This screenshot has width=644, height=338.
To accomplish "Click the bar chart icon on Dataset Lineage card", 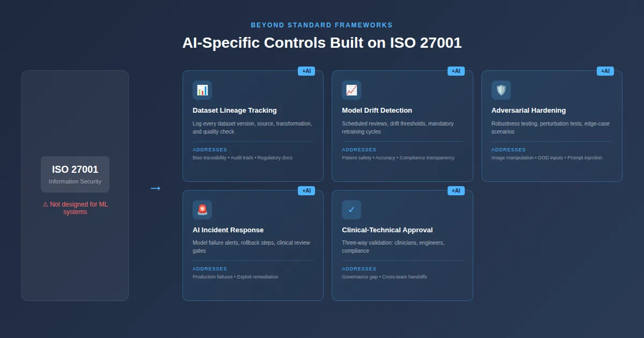I will pyautogui.click(x=202, y=90).
